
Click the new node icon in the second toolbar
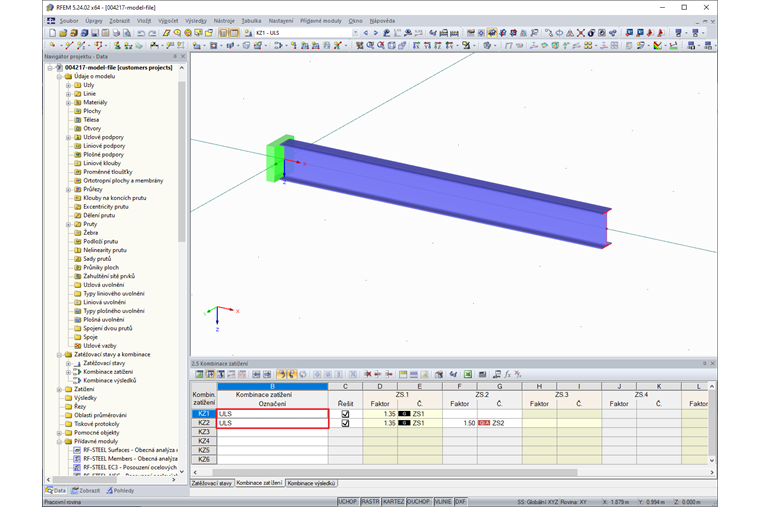tap(52, 46)
